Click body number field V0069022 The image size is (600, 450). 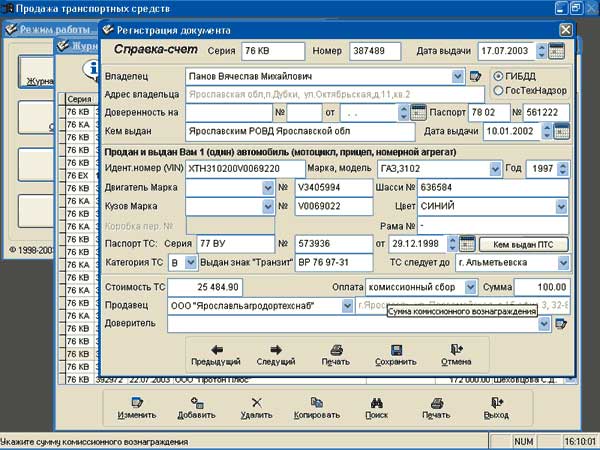coord(334,206)
